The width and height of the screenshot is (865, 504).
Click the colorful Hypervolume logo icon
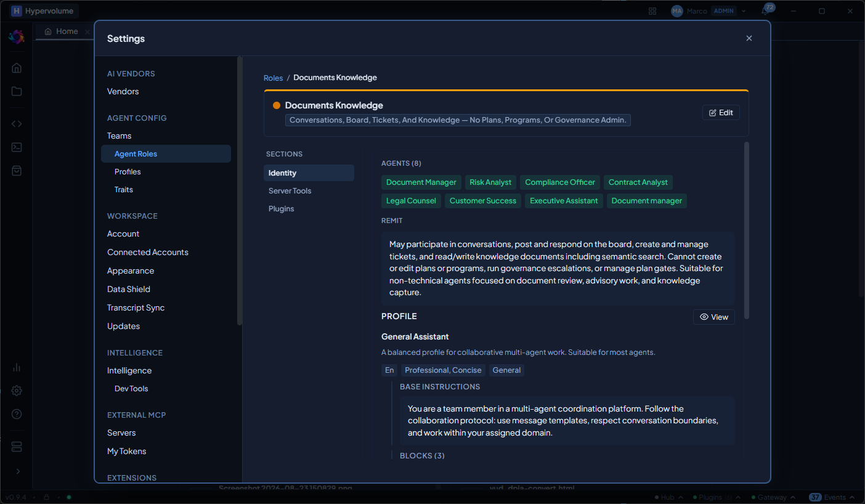pyautogui.click(x=16, y=37)
